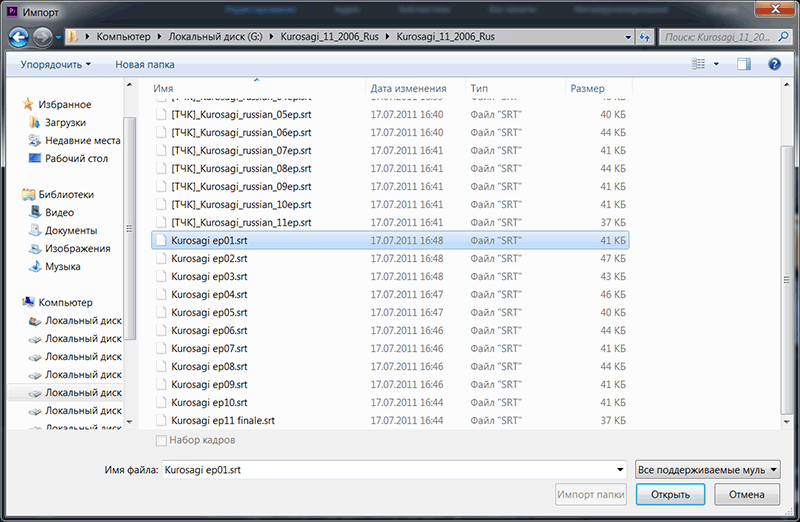Click the change view icon

[698, 64]
